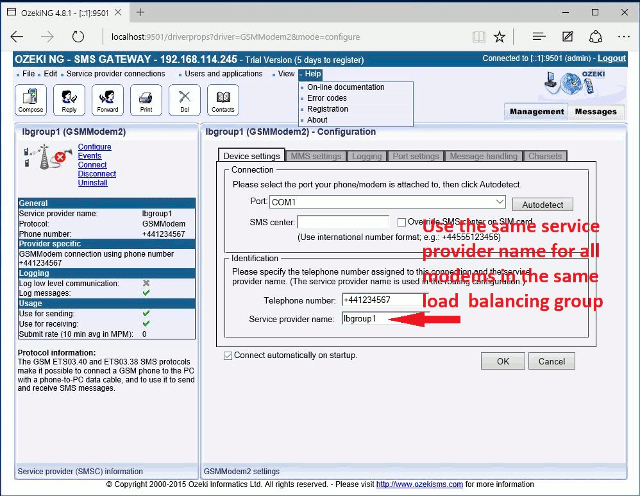The image size is (640, 496).
Task: Open the Compose message tool
Action: (x=31, y=100)
